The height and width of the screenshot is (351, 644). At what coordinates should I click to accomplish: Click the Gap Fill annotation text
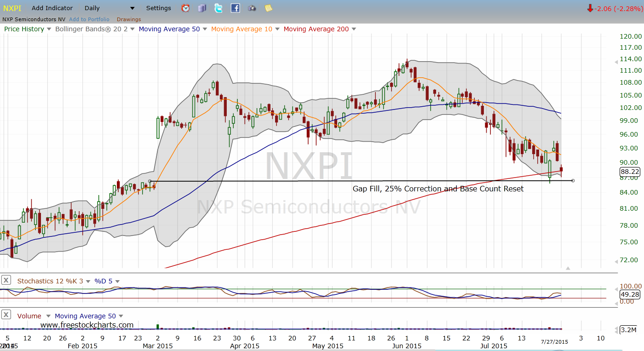(438, 189)
